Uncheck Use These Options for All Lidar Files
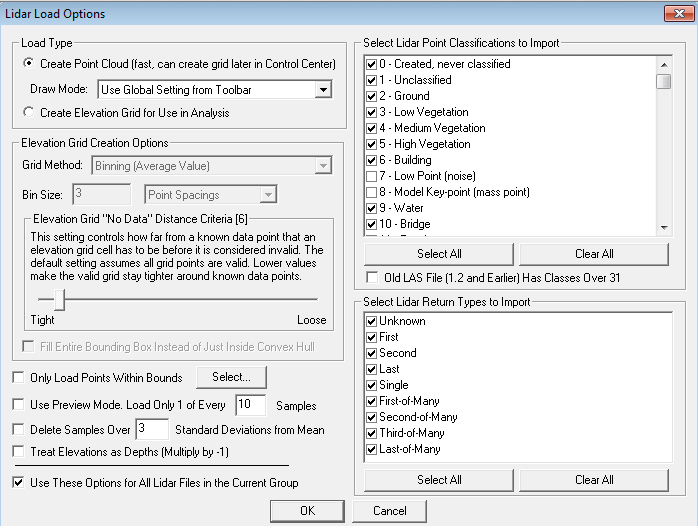The height and width of the screenshot is (528, 698). (18, 483)
